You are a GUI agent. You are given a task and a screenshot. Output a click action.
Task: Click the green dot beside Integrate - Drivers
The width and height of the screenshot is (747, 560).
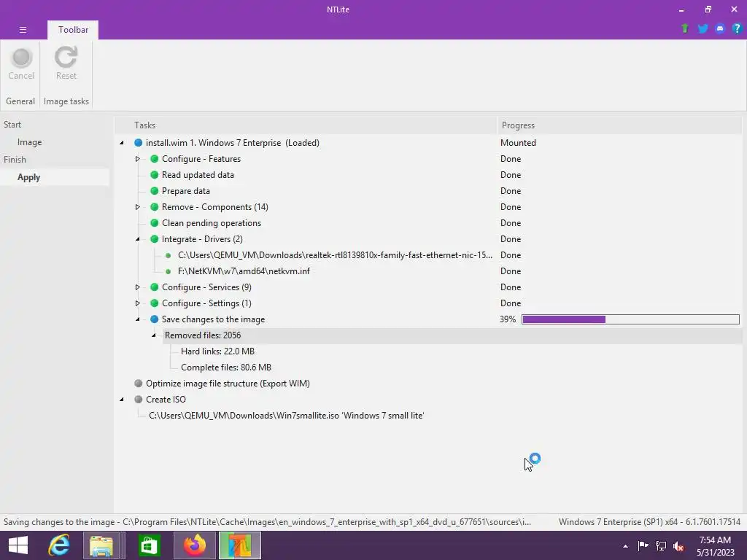click(155, 239)
